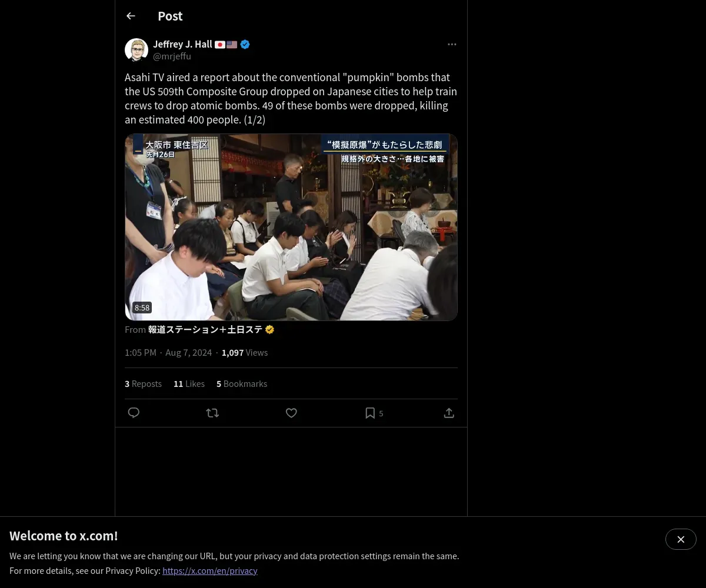The width and height of the screenshot is (706, 588).
Task: Click the verified blue checkmark badge
Action: [245, 44]
